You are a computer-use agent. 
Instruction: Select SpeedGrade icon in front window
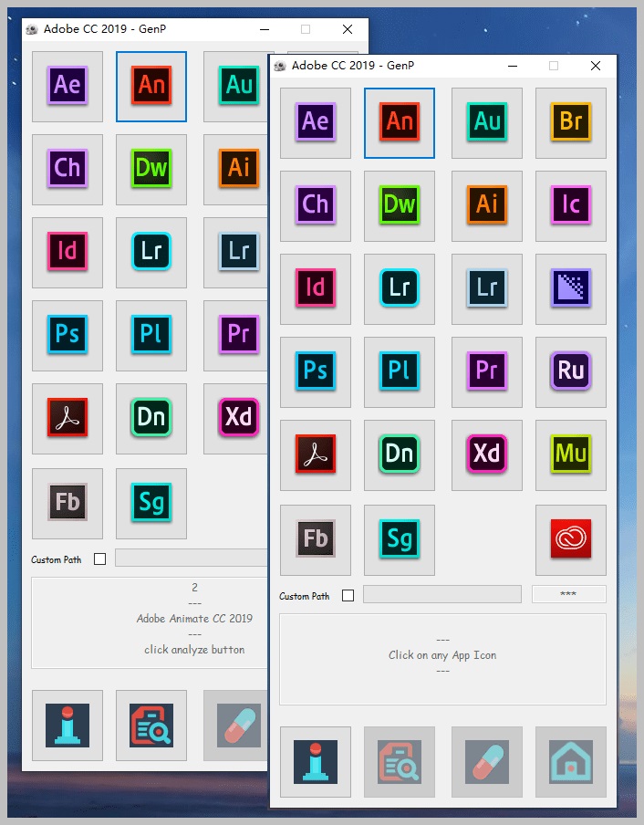400,540
